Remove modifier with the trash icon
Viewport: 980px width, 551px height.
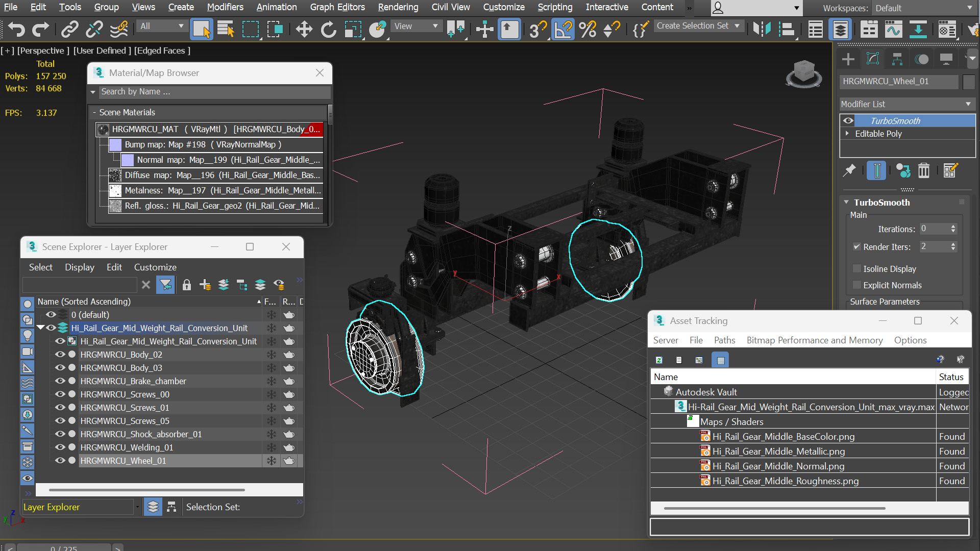924,170
